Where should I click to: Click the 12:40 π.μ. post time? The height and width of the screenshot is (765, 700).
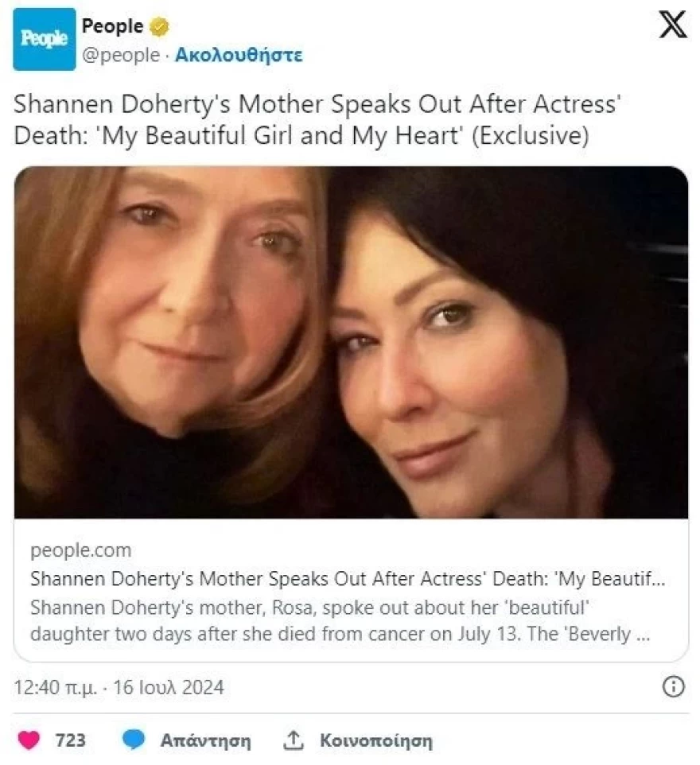pyautogui.click(x=56, y=688)
